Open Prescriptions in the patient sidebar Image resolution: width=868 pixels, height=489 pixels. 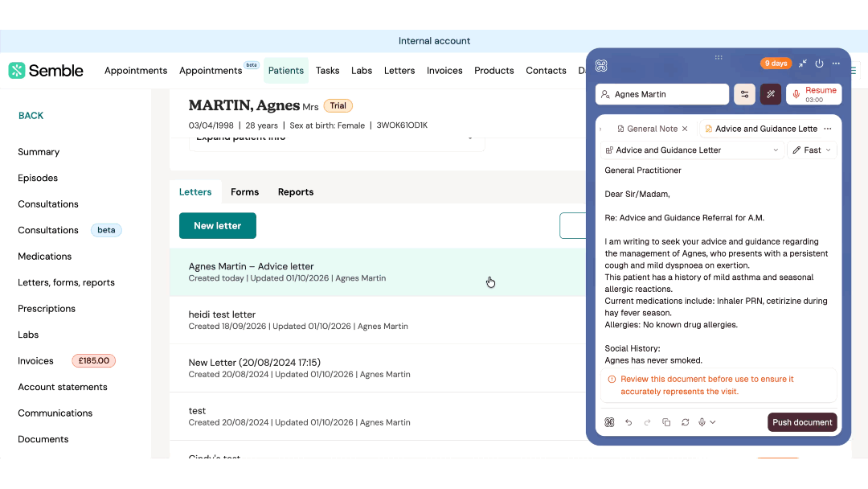pos(47,309)
